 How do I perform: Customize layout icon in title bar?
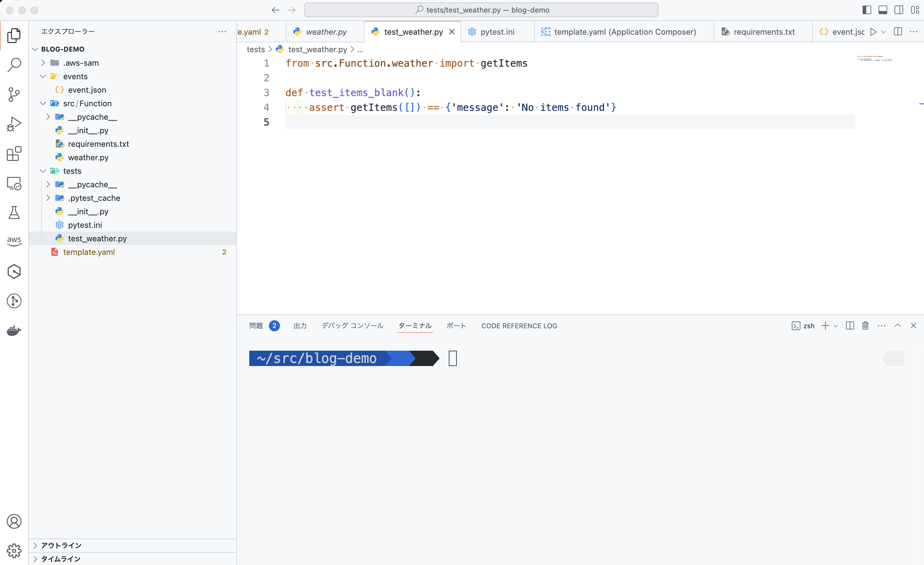click(x=915, y=10)
